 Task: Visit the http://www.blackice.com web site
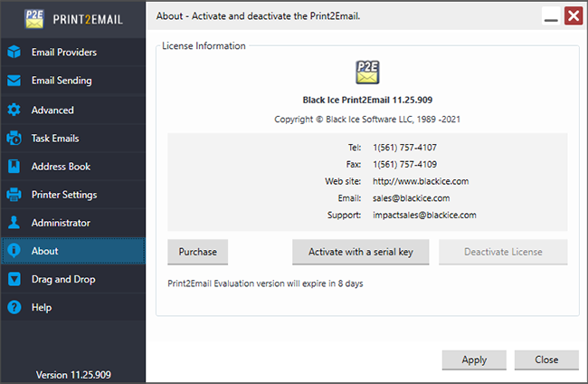(421, 181)
